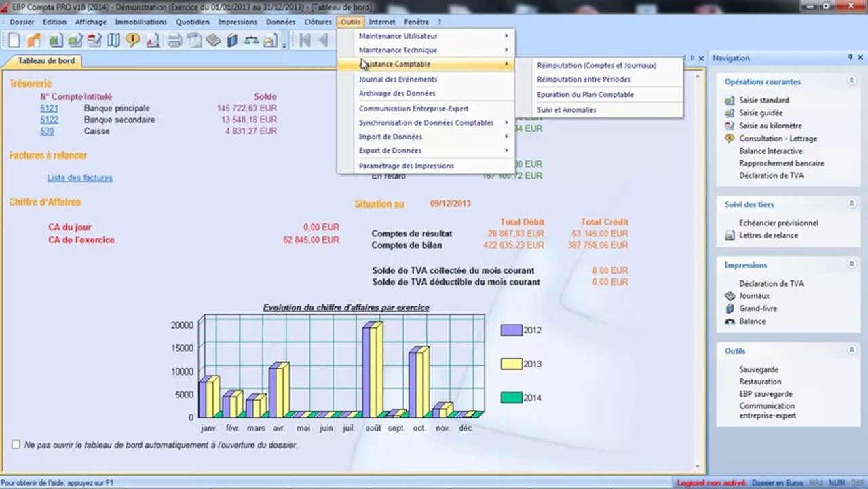Open Lettres de relance in Navigation panel

coord(769,236)
